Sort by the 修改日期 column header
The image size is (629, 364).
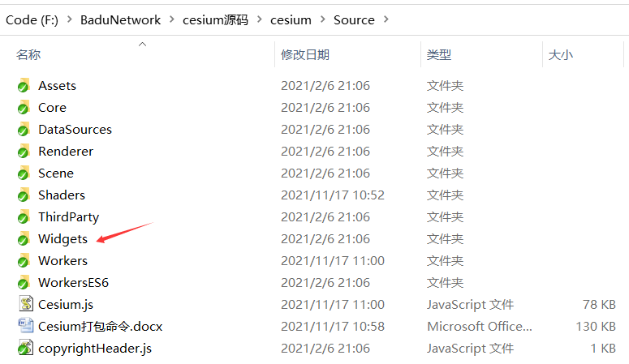(x=305, y=54)
